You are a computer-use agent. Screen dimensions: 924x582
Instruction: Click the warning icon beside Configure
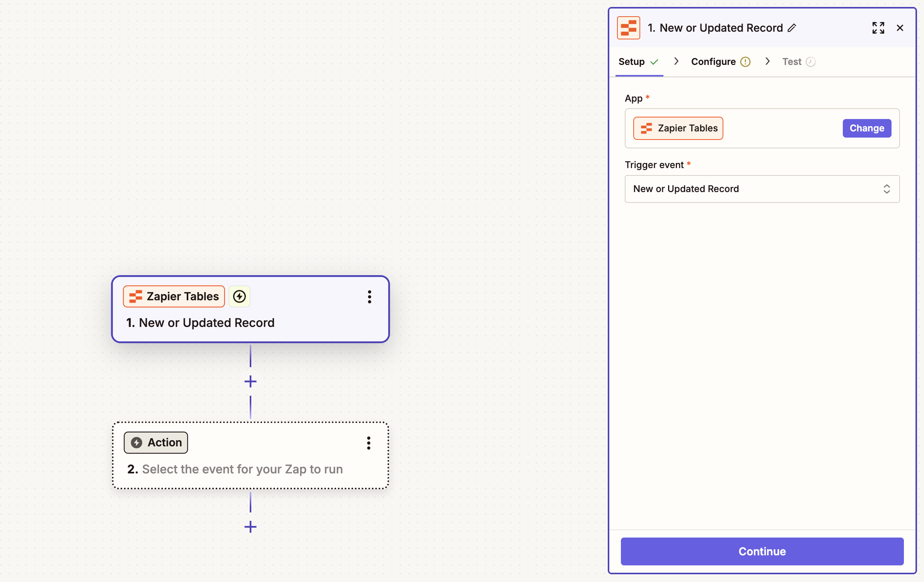745,62
